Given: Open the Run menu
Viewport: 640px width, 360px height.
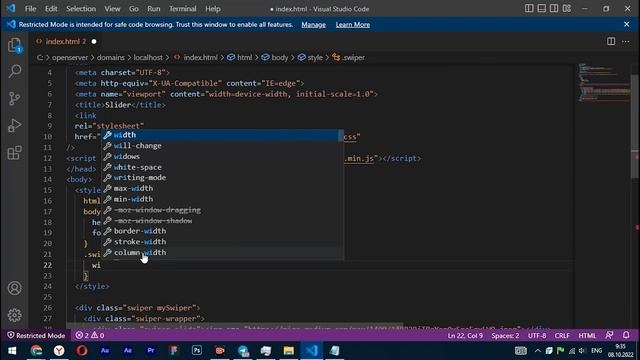Looking at the screenshot, I should pos(153,9).
